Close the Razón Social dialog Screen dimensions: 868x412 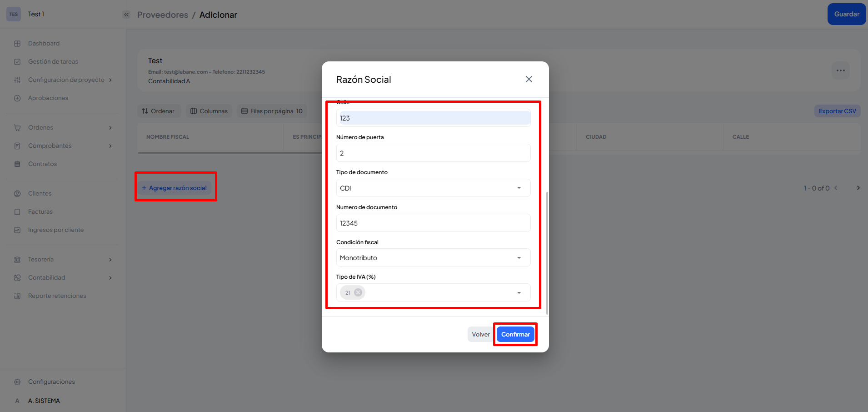click(x=529, y=79)
